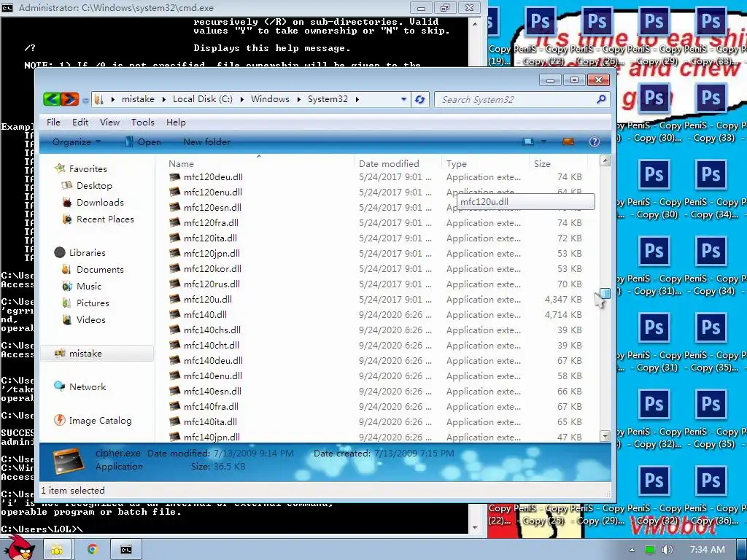
Task: Sort by Date modified column header
Action: (x=398, y=163)
